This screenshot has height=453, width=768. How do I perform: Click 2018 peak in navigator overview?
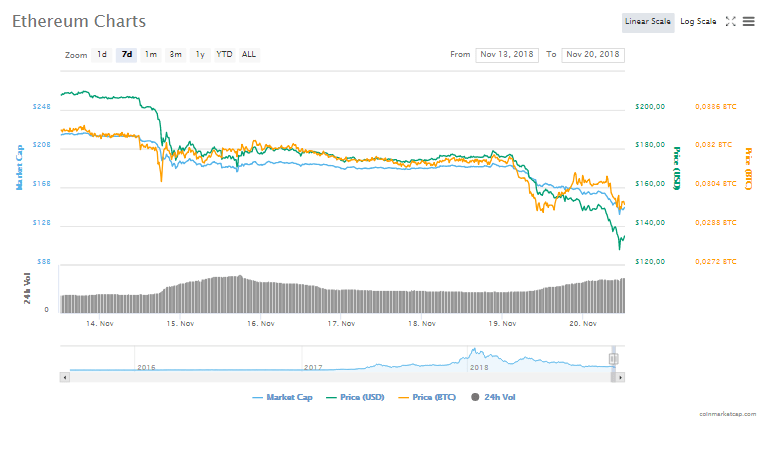click(474, 351)
